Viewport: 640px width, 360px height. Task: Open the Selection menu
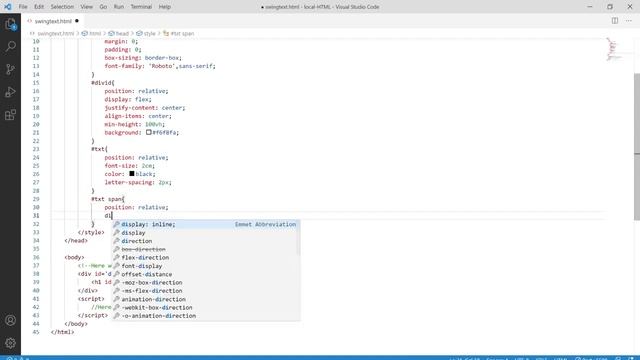point(62,7)
